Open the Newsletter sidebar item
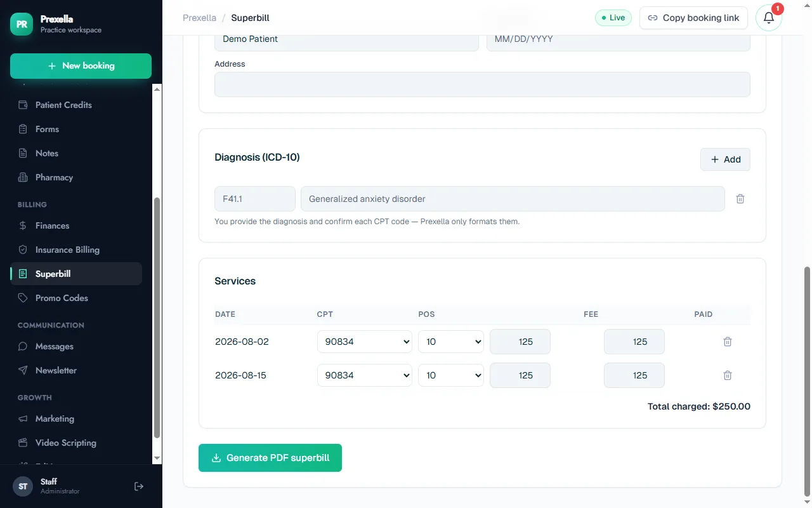 [76, 370]
